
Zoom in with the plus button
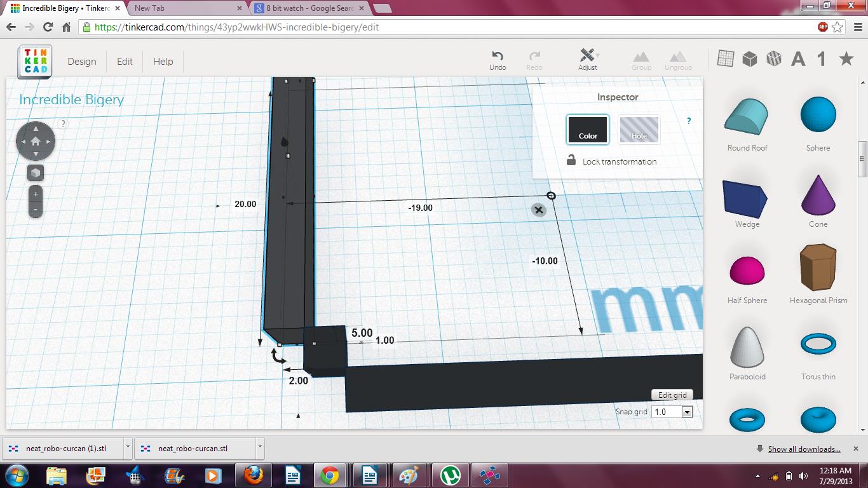click(x=36, y=194)
